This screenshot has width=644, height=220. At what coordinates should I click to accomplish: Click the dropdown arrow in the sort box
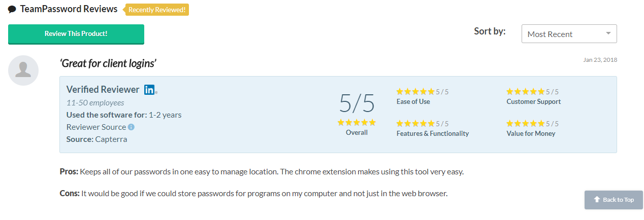(x=608, y=33)
